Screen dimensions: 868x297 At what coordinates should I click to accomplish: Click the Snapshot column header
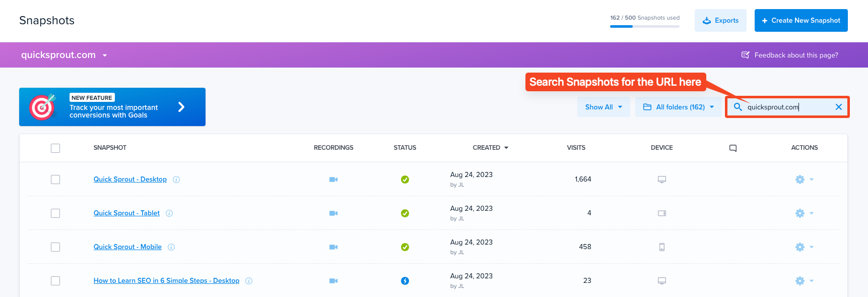(110, 148)
